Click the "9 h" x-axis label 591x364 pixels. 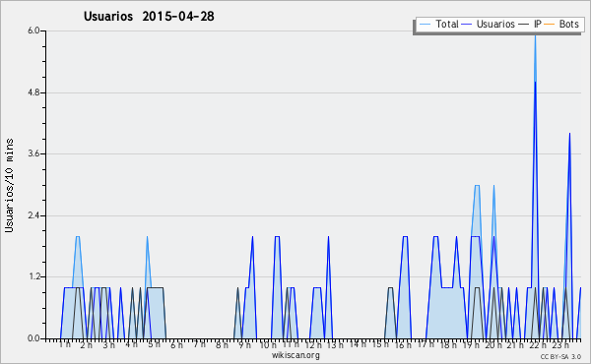244,344
